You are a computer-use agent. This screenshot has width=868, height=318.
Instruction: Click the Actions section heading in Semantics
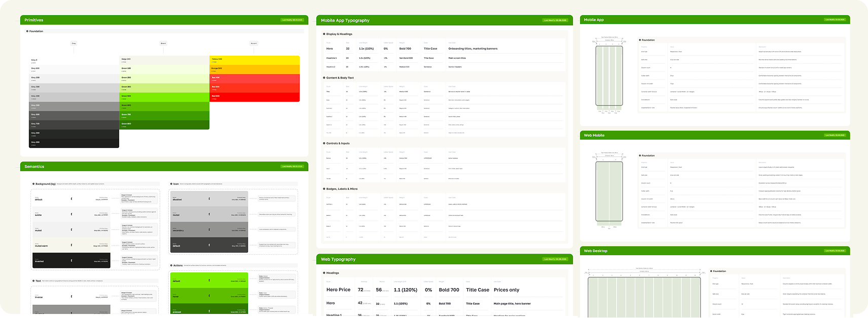[178, 265]
